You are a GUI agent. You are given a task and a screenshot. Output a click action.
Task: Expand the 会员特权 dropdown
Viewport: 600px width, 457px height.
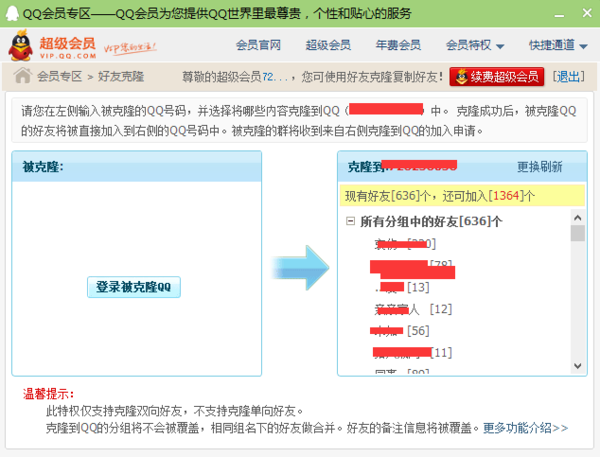[x=475, y=45]
